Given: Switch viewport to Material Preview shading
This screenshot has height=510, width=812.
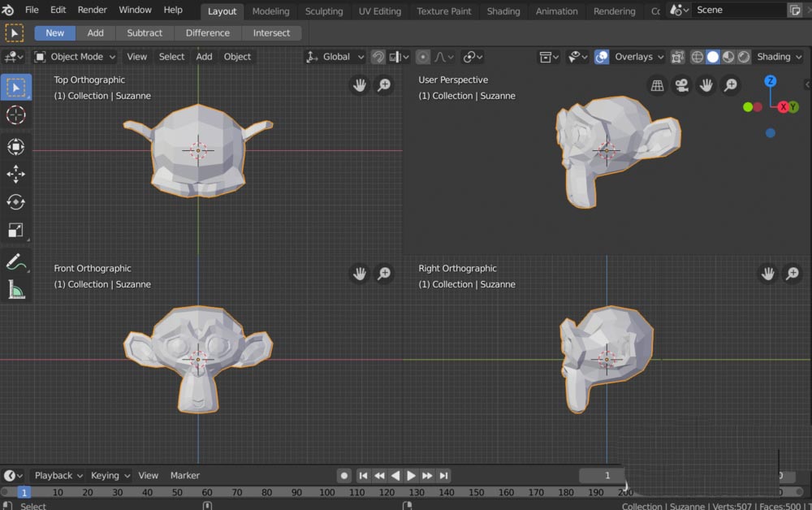Looking at the screenshot, I should pos(729,56).
